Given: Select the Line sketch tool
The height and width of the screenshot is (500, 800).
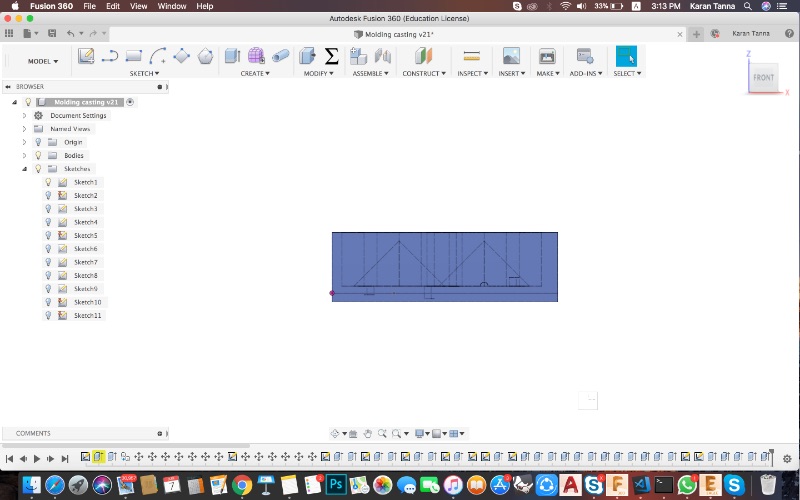Looking at the screenshot, I should [x=110, y=56].
